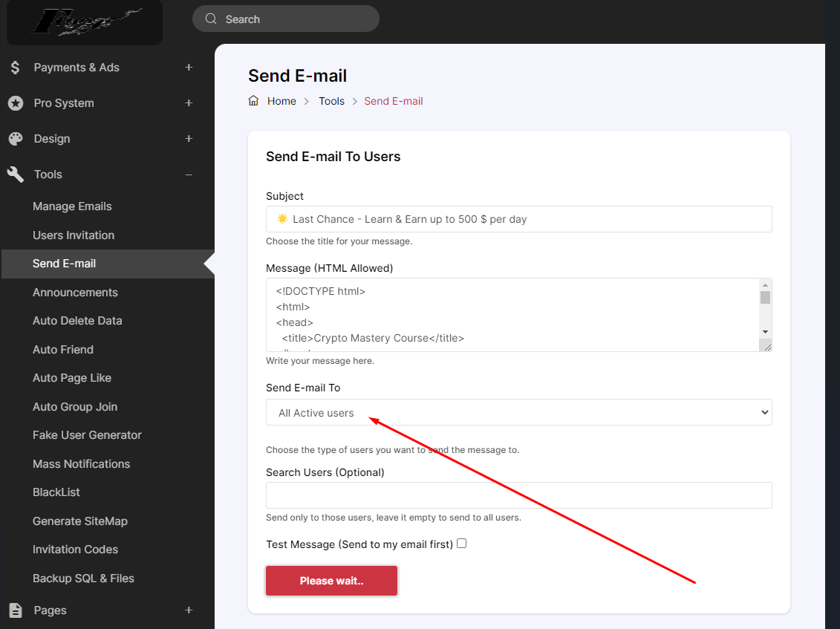Screen dimensions: 840x629
Task: Open Mass Notifications
Action: [x=82, y=464]
